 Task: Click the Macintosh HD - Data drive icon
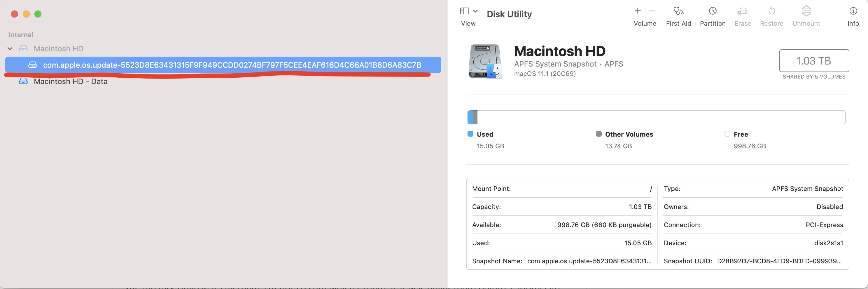tap(23, 81)
